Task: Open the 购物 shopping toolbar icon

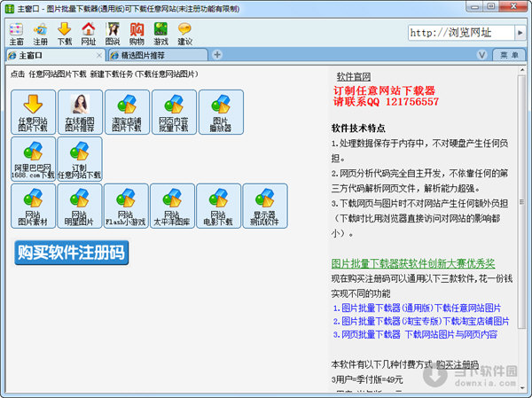Action: click(x=137, y=34)
